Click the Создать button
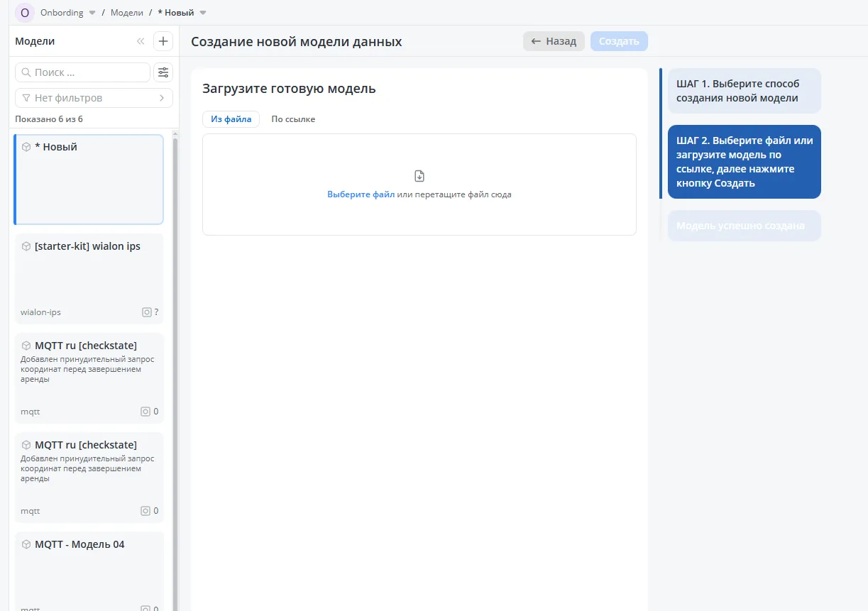The height and width of the screenshot is (611, 868). (x=619, y=41)
